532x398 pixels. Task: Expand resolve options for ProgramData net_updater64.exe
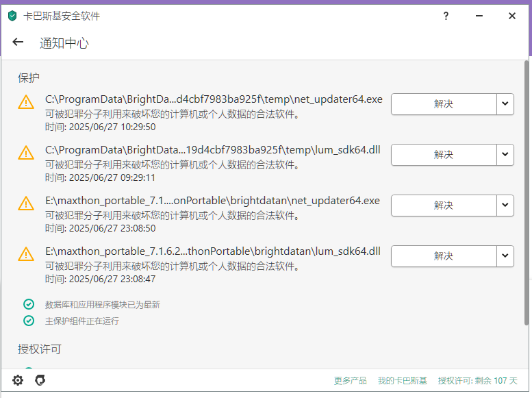point(505,104)
